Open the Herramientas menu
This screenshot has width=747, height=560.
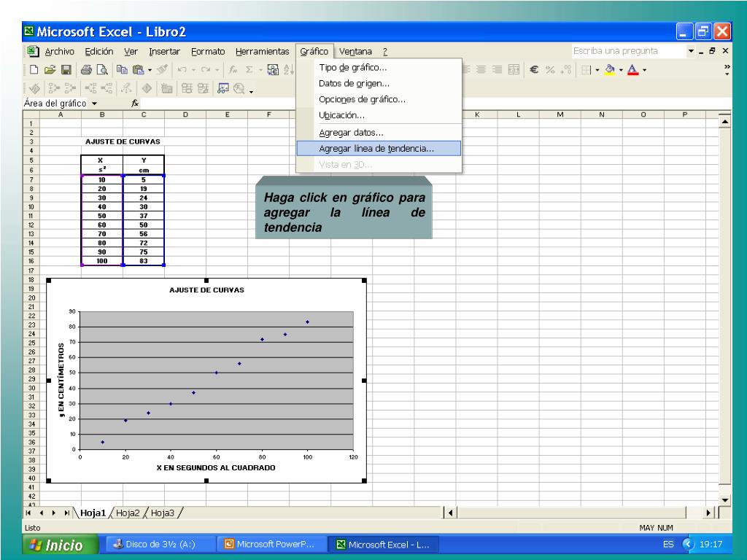pos(262,52)
